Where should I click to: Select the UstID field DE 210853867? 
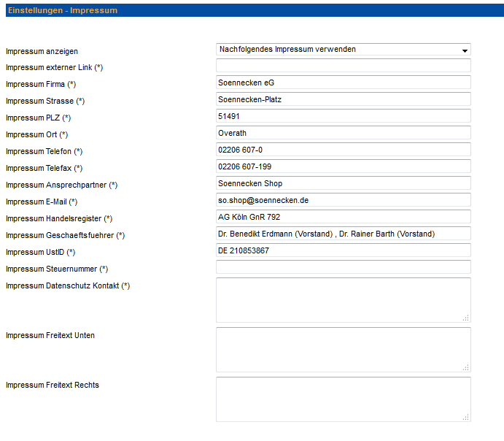(x=344, y=250)
